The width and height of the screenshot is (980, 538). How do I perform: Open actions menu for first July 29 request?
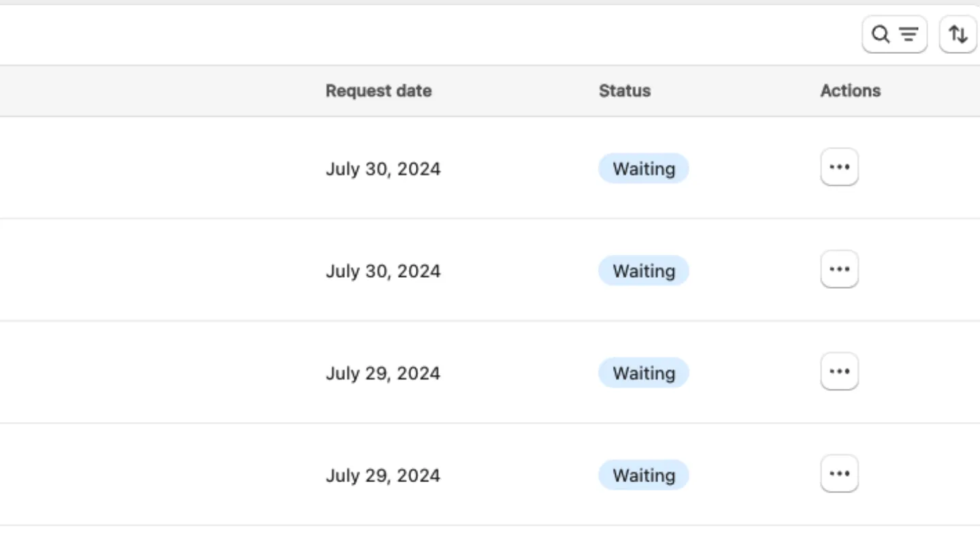click(839, 371)
